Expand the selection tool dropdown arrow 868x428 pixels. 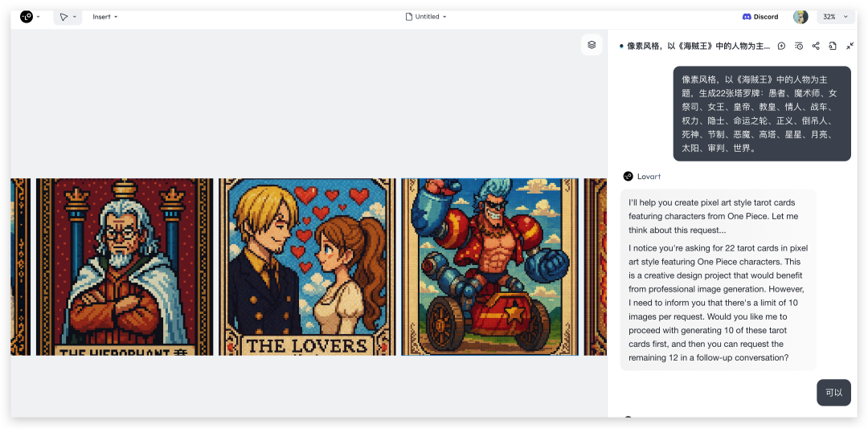pyautogui.click(x=75, y=17)
